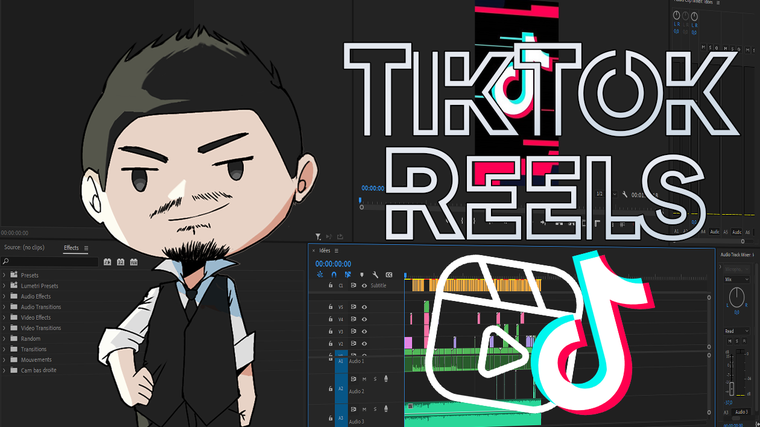Screen dimensions: 760x427
Task: Toggle the Accelerated Effects filter icon
Action: (x=107, y=262)
